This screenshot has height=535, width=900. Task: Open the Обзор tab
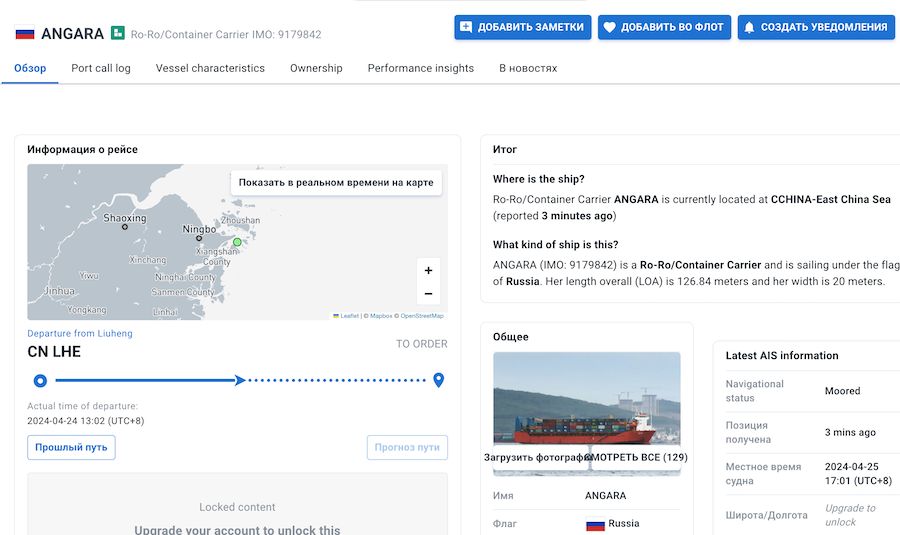[30, 68]
